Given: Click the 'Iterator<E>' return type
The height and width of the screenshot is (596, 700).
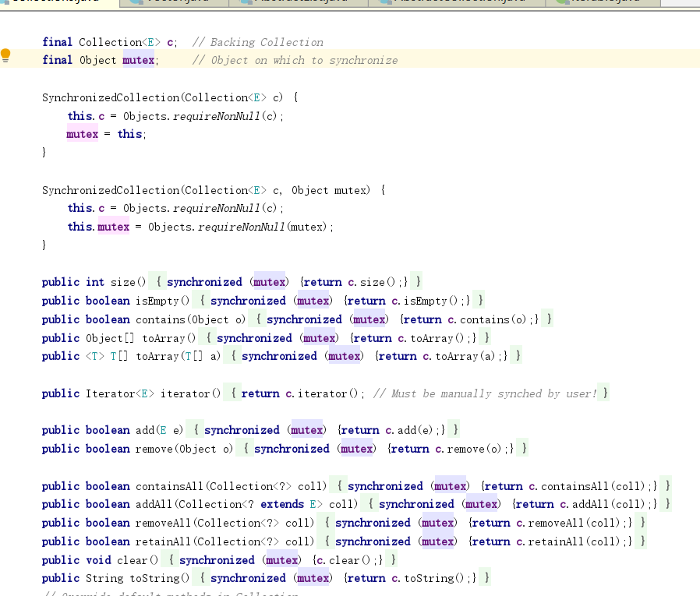Looking at the screenshot, I should click(120, 394).
